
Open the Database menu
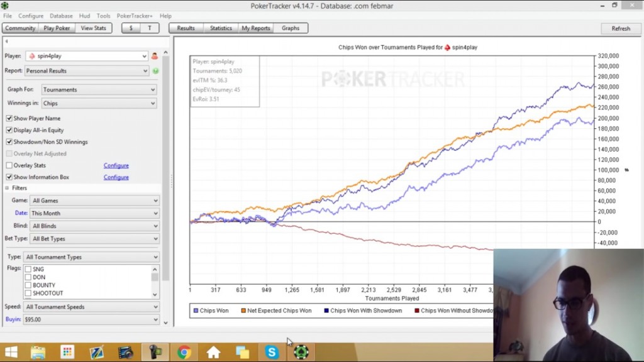pyautogui.click(x=61, y=16)
